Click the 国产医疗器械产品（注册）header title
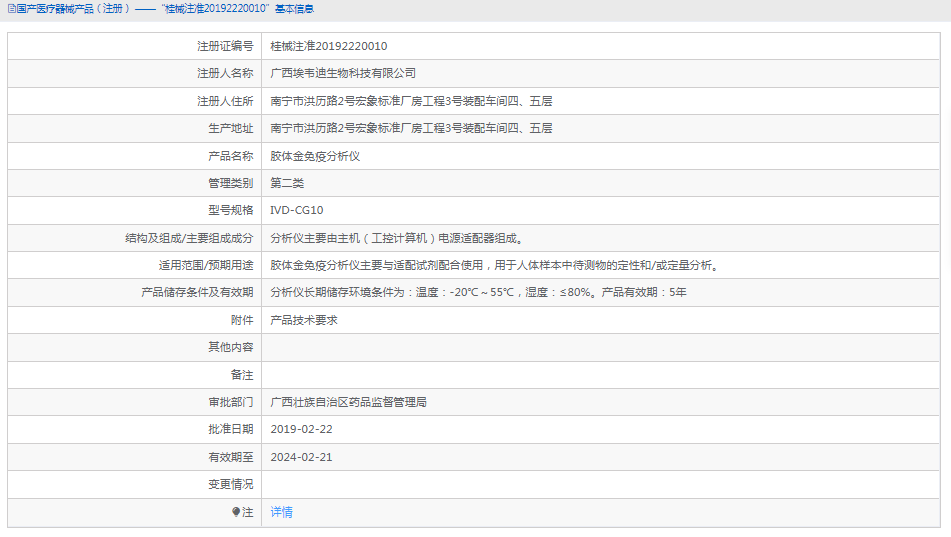Screen dimensions: 951x537 [73, 9]
